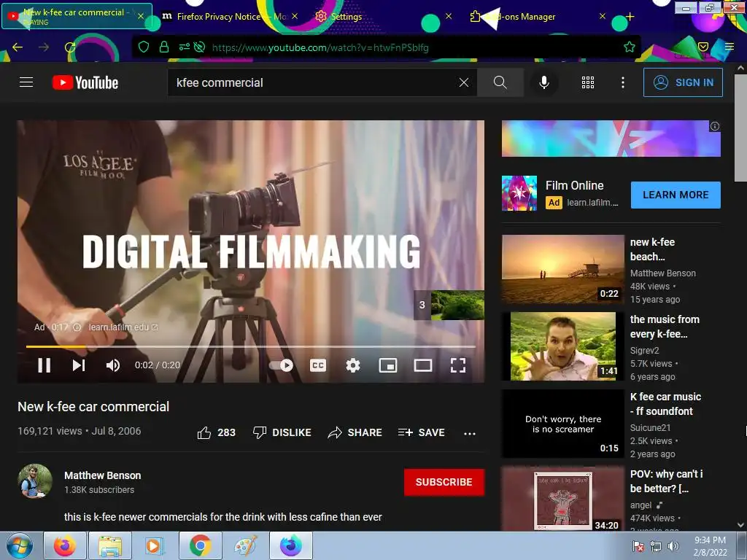Screen dimensions: 747x560
Task: Click SHARE below the video
Action: 355,432
